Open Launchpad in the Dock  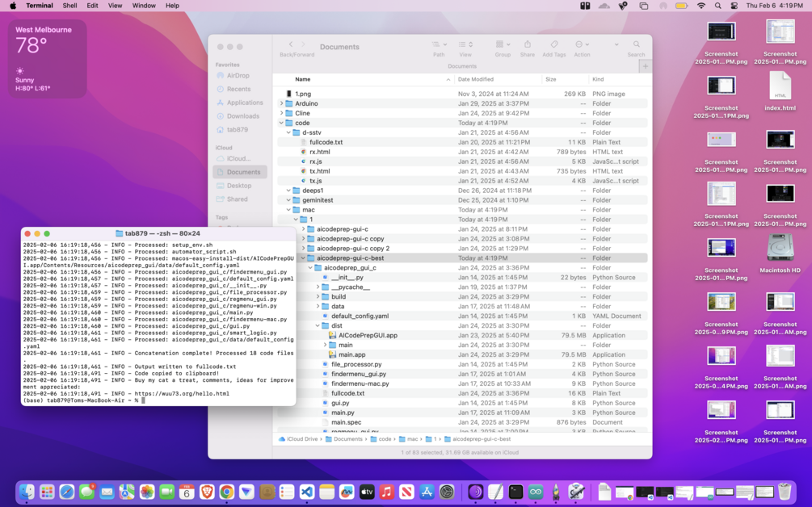(47, 492)
